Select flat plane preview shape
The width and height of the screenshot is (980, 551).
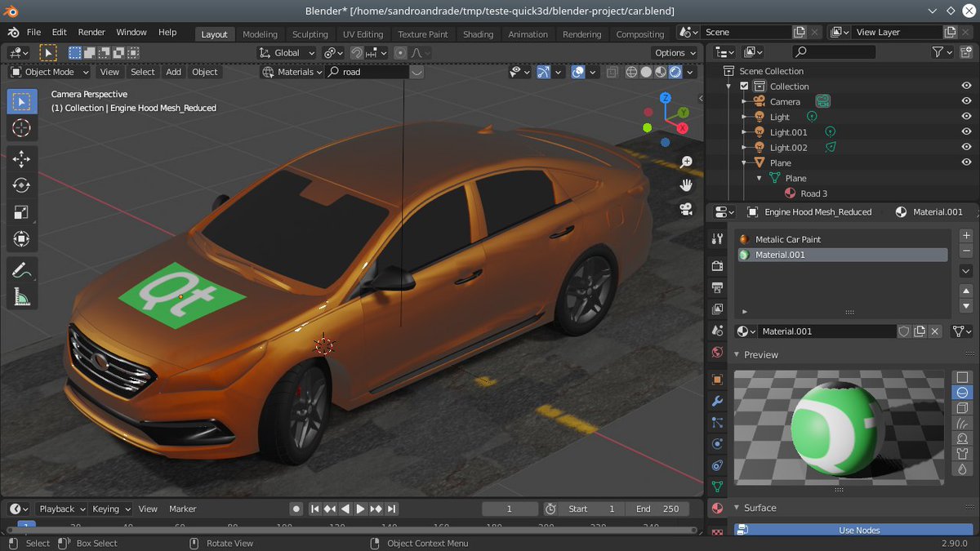962,377
